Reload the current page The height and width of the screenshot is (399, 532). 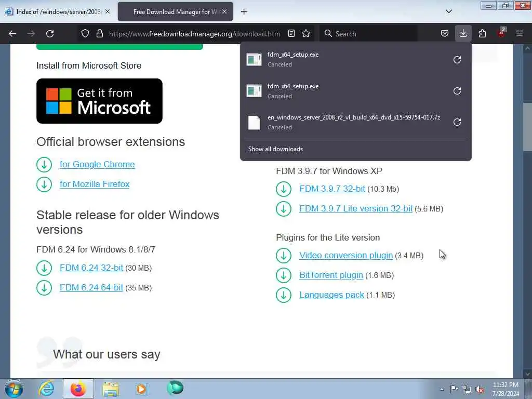click(50, 34)
